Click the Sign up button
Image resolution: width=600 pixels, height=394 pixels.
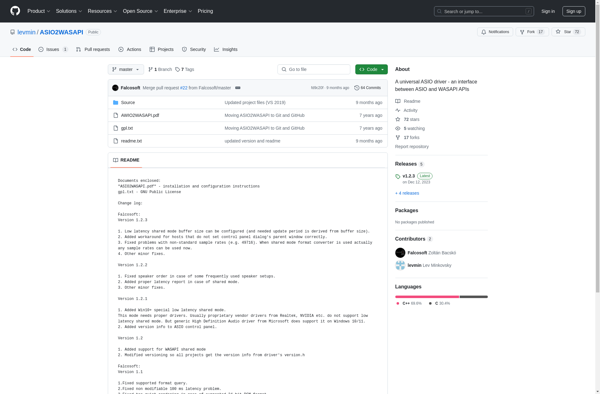[573, 11]
